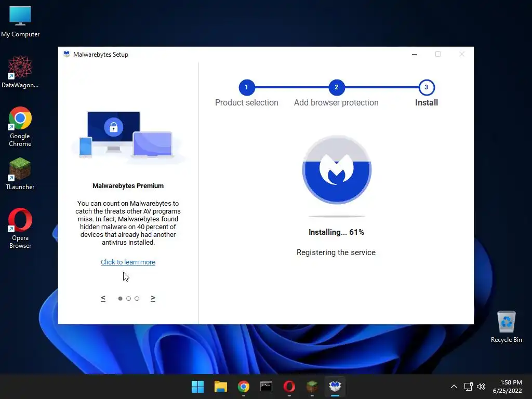The height and width of the screenshot is (399, 532).
Task: Click step 3 Install circle
Action: [x=427, y=87]
